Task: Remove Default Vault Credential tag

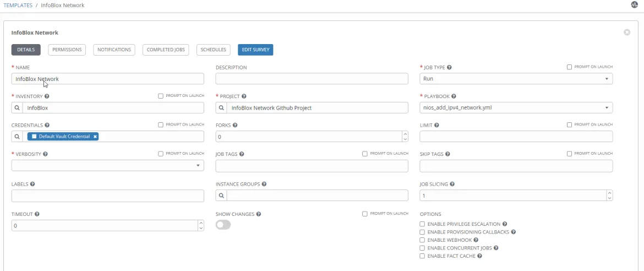Action: [95, 137]
